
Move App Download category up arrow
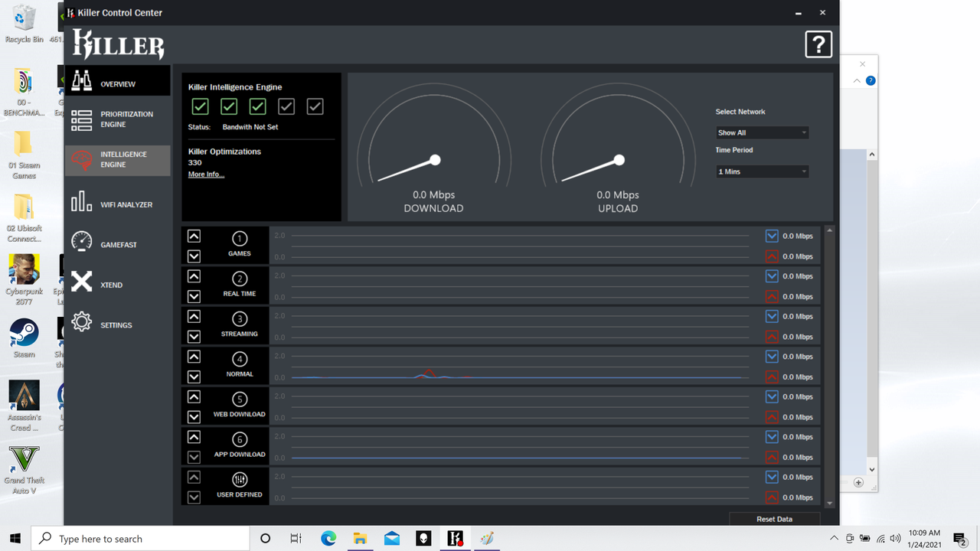pyautogui.click(x=194, y=437)
